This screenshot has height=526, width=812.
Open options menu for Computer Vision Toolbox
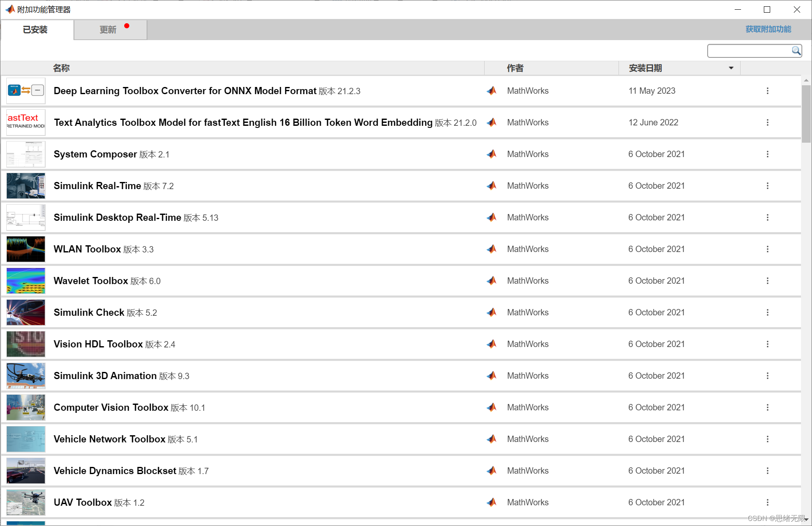click(x=767, y=407)
